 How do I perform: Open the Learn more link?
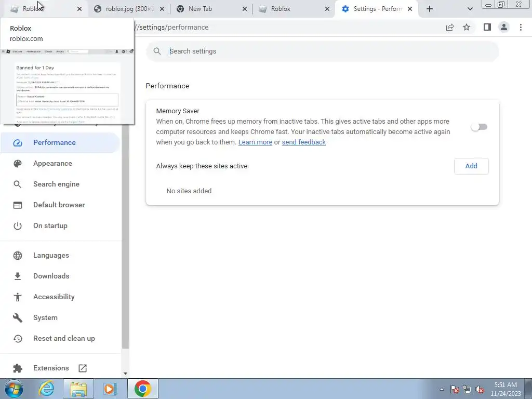(x=255, y=142)
